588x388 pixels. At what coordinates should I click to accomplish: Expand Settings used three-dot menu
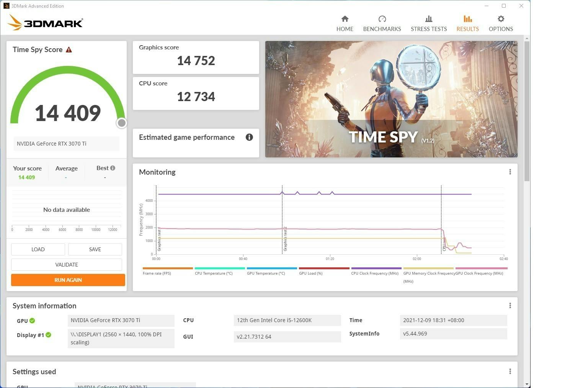click(x=510, y=371)
